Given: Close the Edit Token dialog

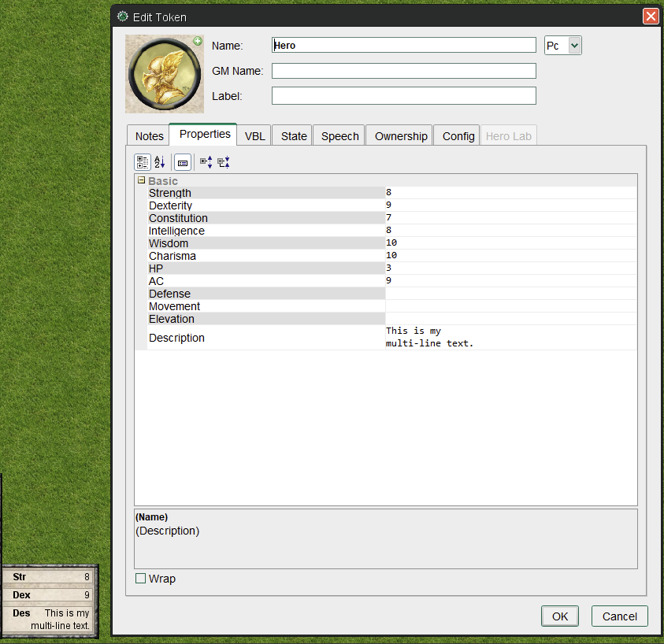Looking at the screenshot, I should (651, 17).
